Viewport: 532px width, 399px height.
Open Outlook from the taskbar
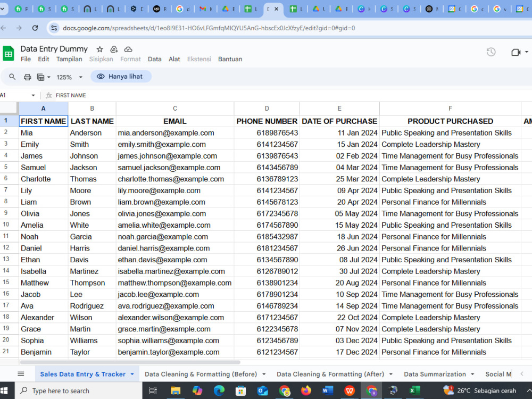(x=262, y=391)
